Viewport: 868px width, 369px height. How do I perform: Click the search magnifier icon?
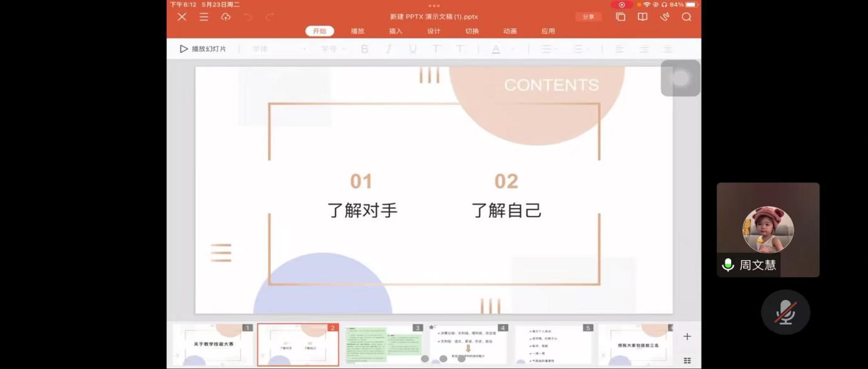(x=686, y=17)
